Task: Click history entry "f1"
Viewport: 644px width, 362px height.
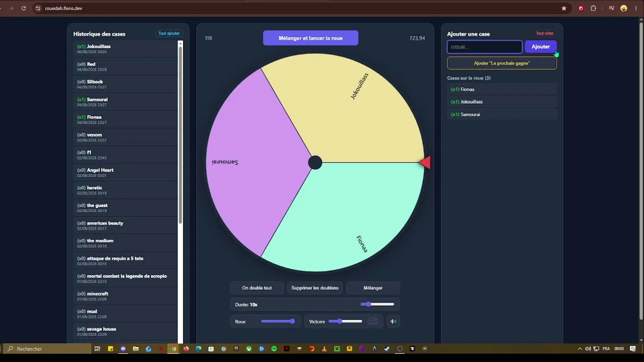Action: tap(125, 155)
